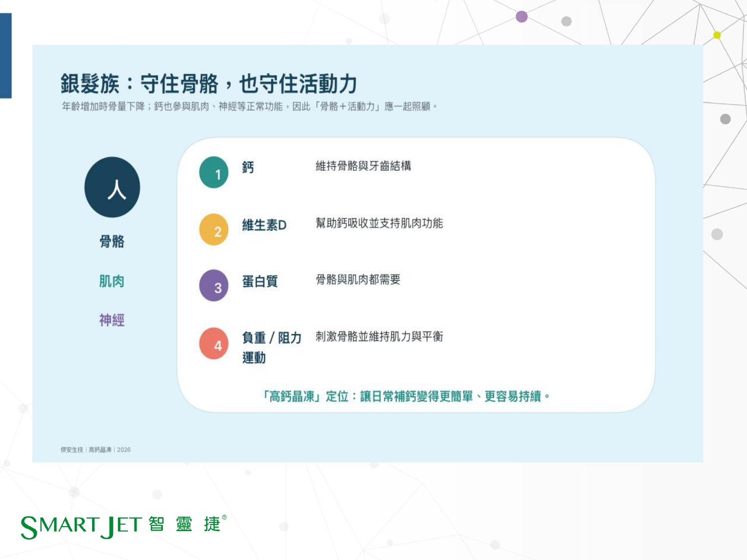Click the 蛋白質 item heading
Image resolution: width=747 pixels, height=560 pixels.
coord(260,281)
